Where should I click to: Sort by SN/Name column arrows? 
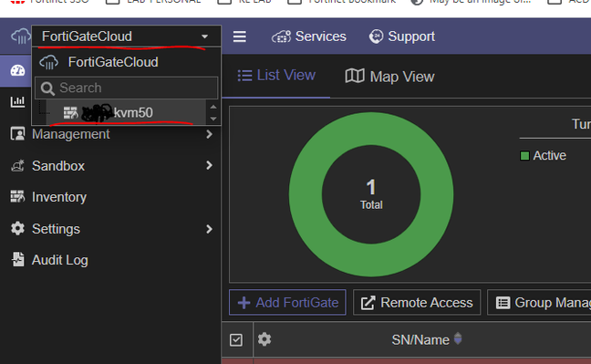[x=458, y=338]
